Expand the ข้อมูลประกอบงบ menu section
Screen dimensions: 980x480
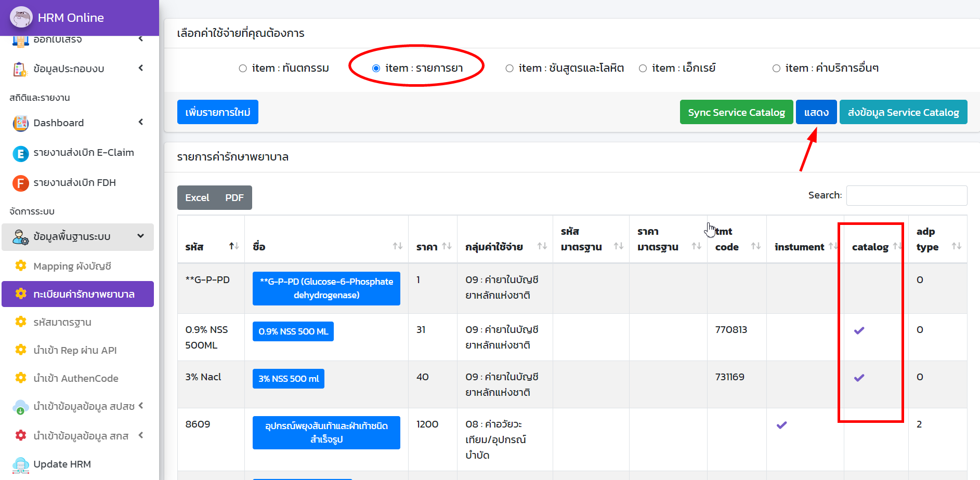pyautogui.click(x=140, y=68)
